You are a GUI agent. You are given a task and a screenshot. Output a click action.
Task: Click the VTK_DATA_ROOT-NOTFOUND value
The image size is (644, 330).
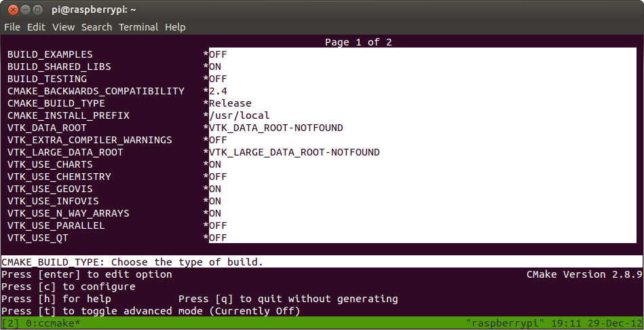(276, 128)
